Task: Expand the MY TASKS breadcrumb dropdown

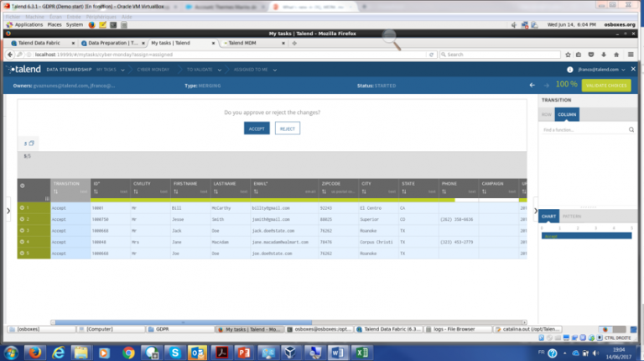Action: (122, 70)
